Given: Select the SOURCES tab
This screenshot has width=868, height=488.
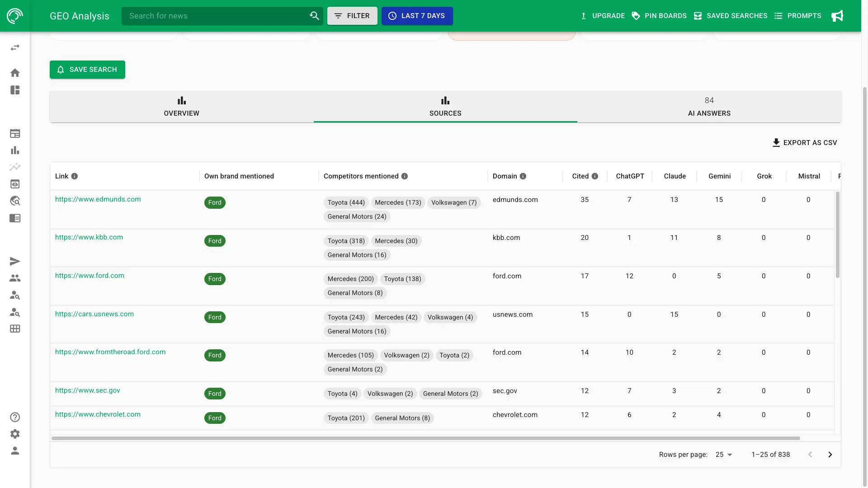Looking at the screenshot, I should [445, 107].
